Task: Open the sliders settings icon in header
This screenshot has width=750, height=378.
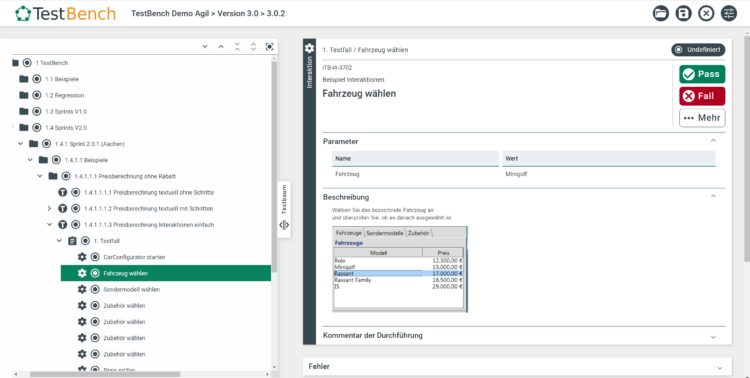Action: tap(729, 13)
